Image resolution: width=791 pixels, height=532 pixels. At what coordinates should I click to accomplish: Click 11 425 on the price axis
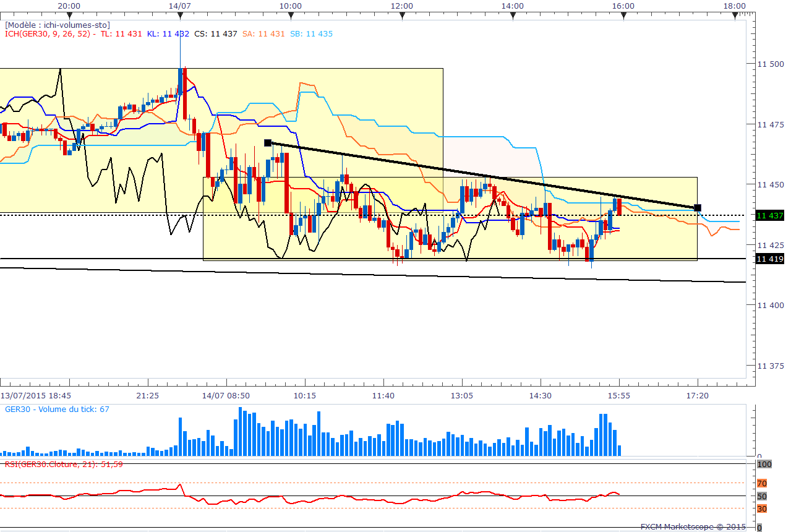[770, 245]
